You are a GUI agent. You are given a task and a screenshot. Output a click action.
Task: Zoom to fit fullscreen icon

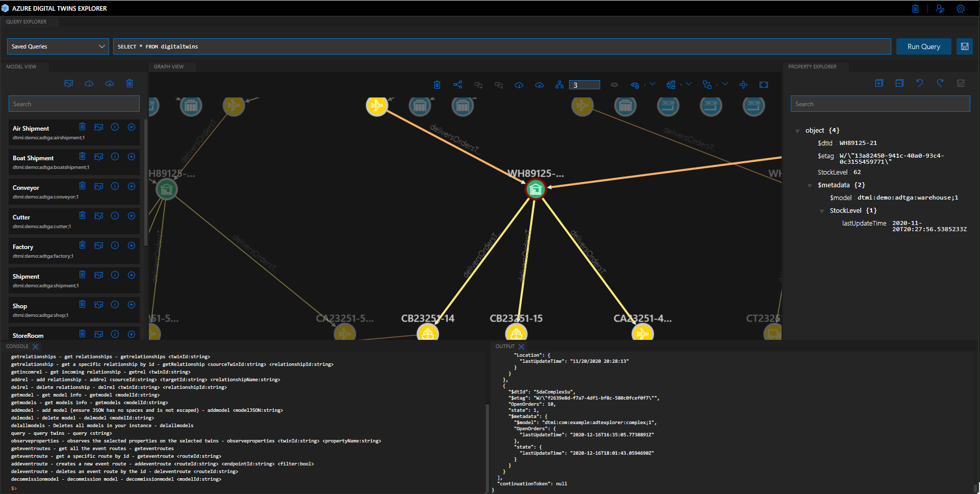[764, 85]
